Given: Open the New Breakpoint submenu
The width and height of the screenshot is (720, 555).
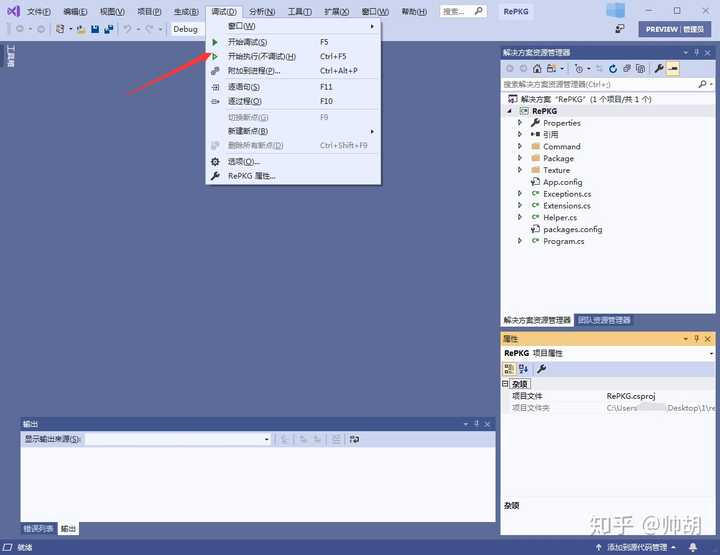Looking at the screenshot, I should [x=293, y=131].
